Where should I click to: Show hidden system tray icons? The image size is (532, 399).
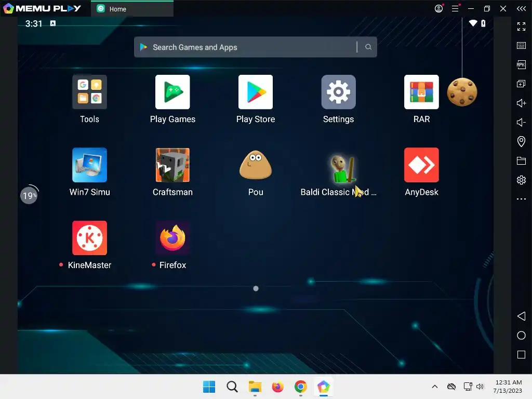click(x=435, y=387)
